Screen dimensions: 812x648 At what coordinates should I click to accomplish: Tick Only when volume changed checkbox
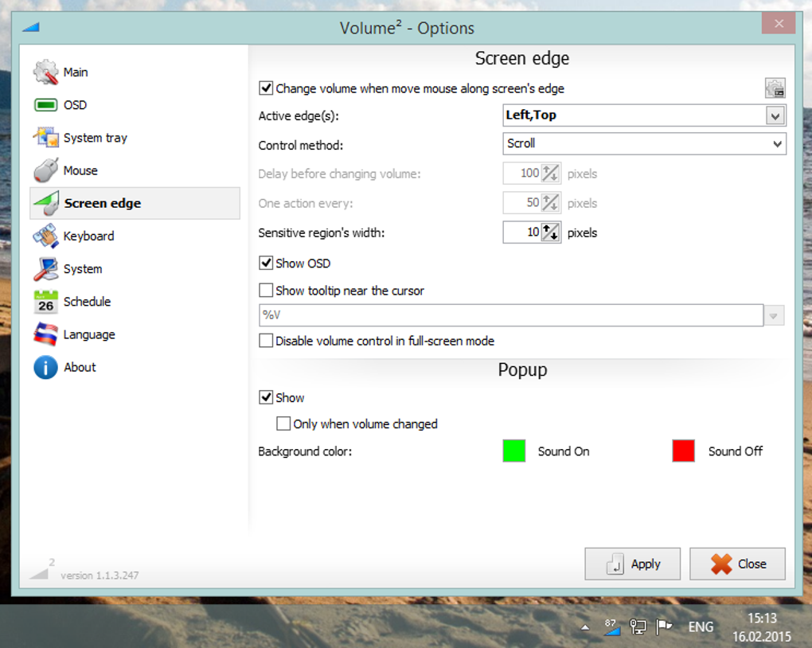point(283,424)
